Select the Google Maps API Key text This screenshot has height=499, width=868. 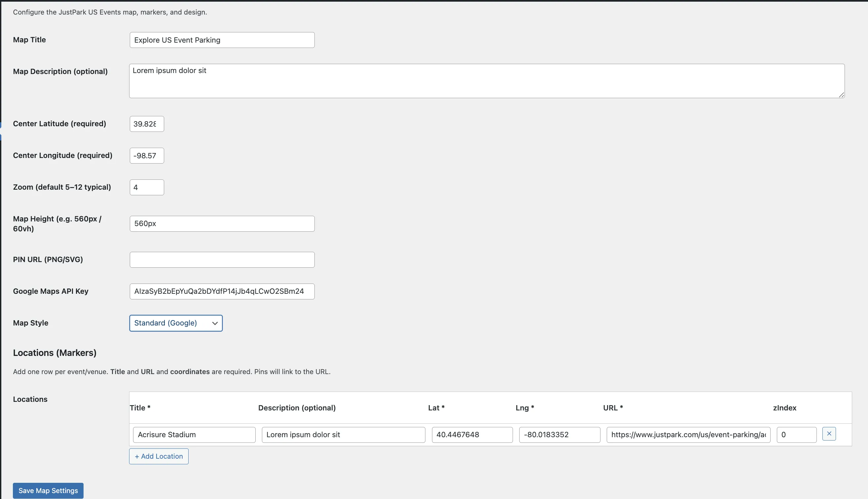222,291
